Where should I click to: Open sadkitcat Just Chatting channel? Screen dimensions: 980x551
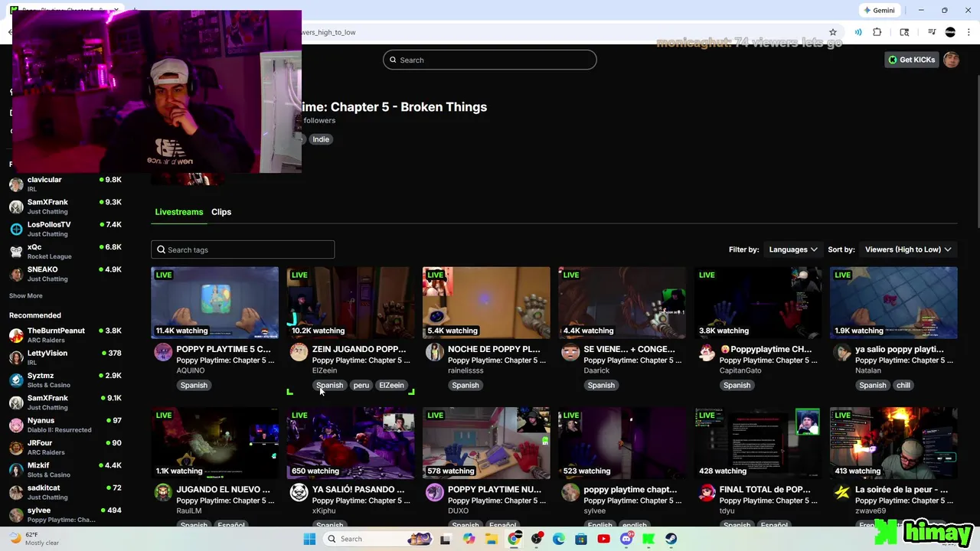(x=65, y=492)
